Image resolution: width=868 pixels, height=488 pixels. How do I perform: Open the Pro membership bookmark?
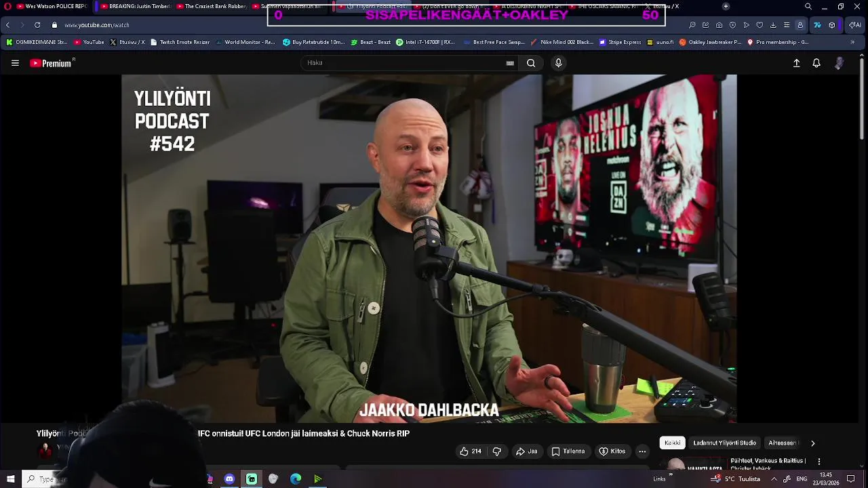click(x=778, y=42)
